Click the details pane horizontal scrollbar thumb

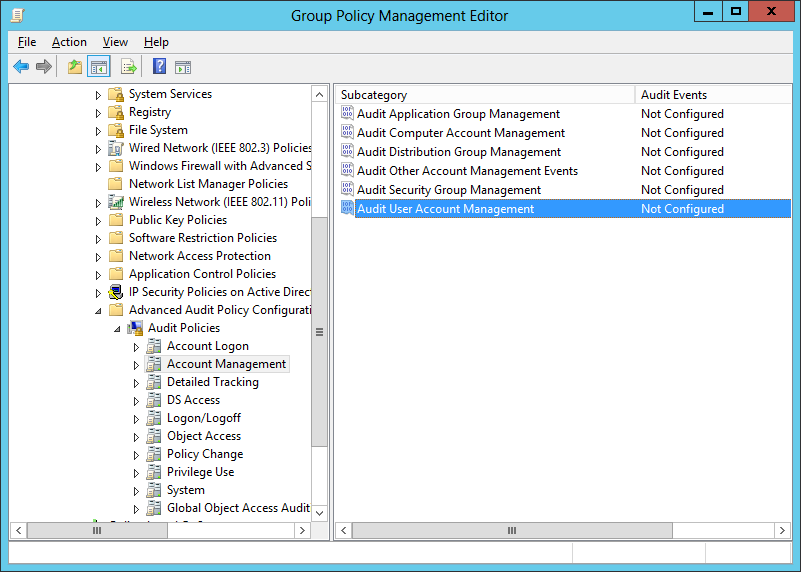pyautogui.click(x=512, y=530)
